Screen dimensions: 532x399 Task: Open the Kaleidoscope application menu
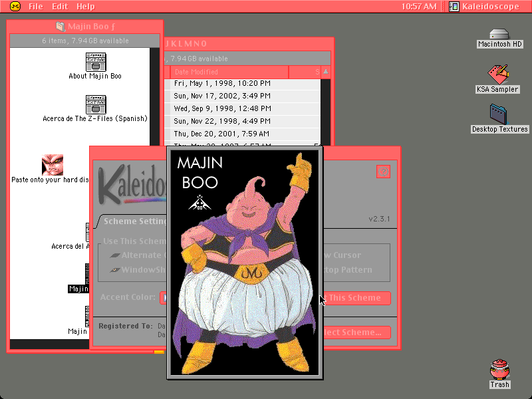(x=484, y=7)
